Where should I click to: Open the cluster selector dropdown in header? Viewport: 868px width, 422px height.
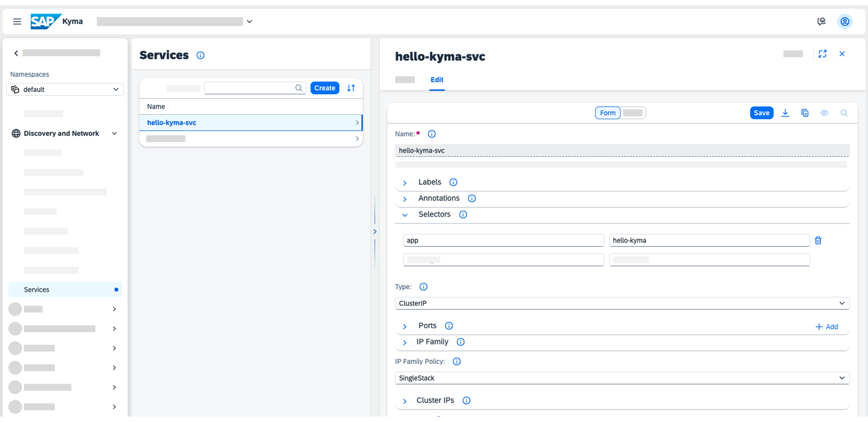pos(250,22)
